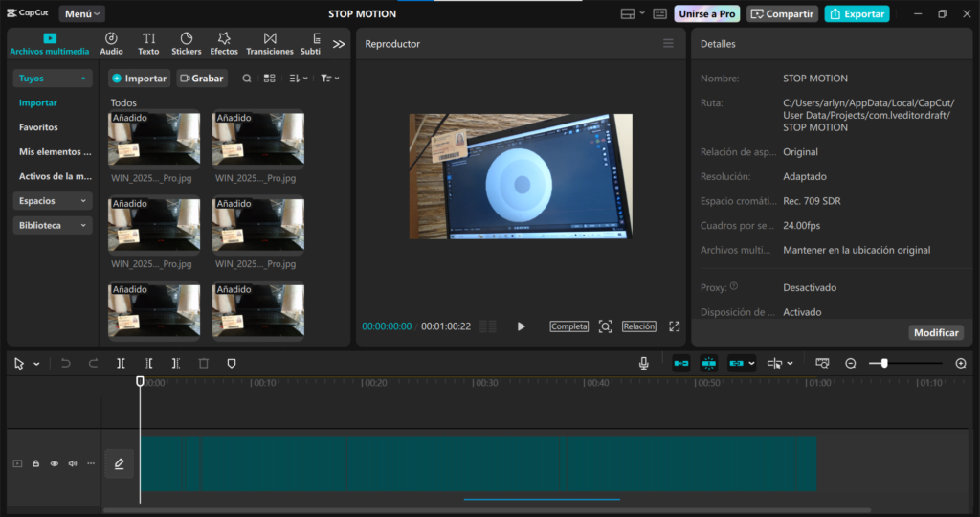Click the delete trash icon in timeline toolbar
This screenshot has height=517, width=980.
[203, 364]
